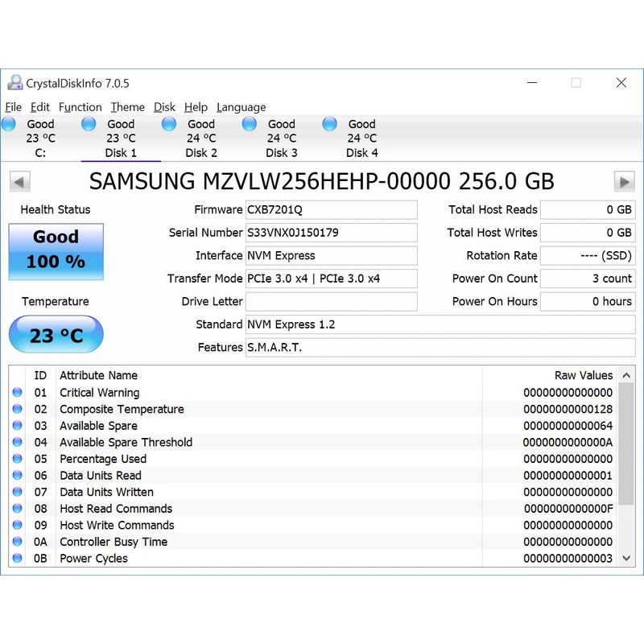Click status dot for Critical Warning row
This screenshot has width=644, height=644.
pyautogui.click(x=17, y=392)
